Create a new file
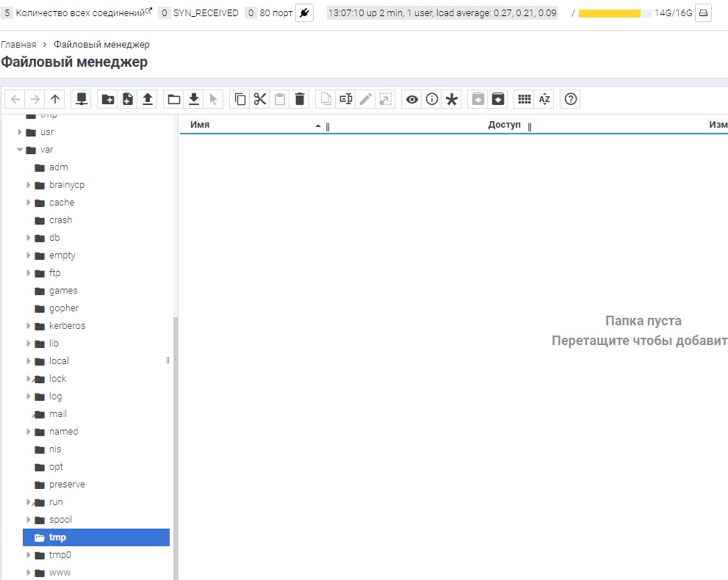This screenshot has height=580, width=728. 127,98
